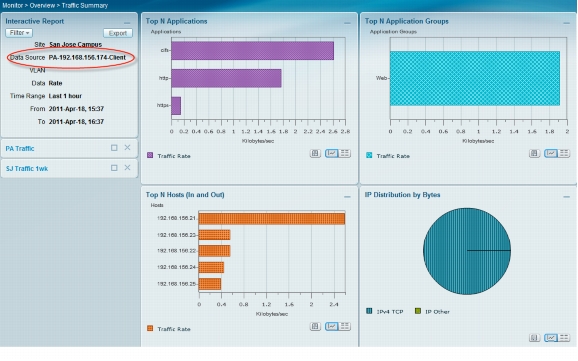Open the PA Traffic saved report

click(x=20, y=149)
